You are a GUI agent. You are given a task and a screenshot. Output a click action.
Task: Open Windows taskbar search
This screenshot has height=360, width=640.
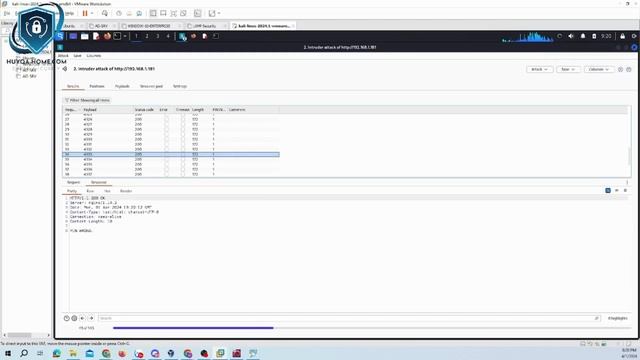[24, 353]
